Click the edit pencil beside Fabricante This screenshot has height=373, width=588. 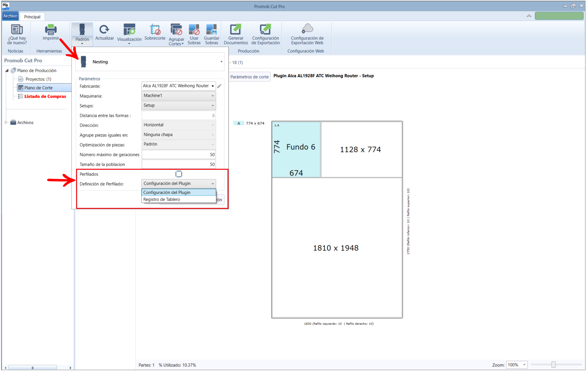tap(219, 86)
